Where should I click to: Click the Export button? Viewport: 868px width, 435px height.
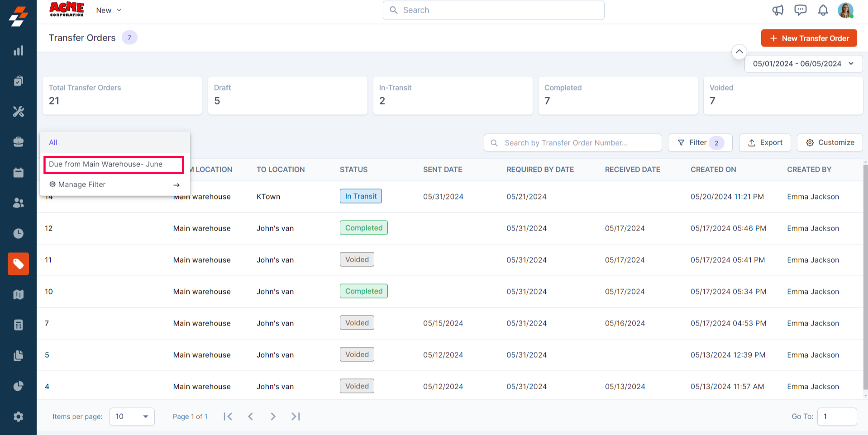click(x=764, y=143)
